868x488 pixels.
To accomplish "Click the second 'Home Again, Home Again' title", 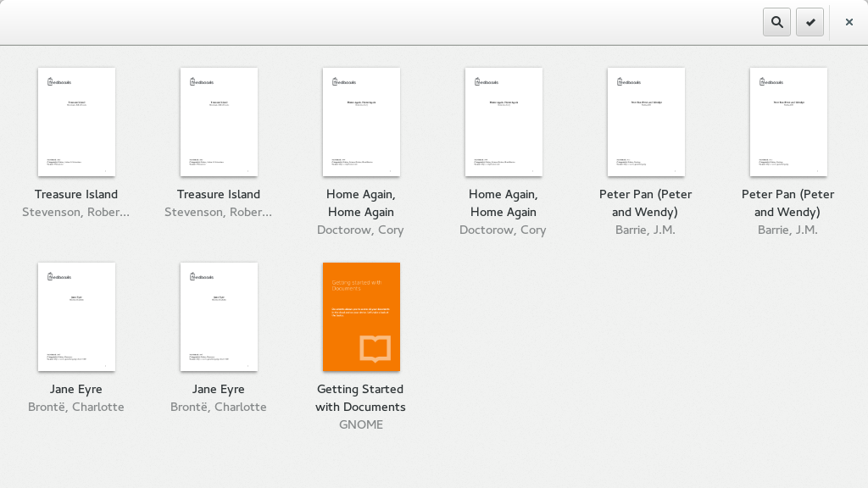I will [x=504, y=203].
